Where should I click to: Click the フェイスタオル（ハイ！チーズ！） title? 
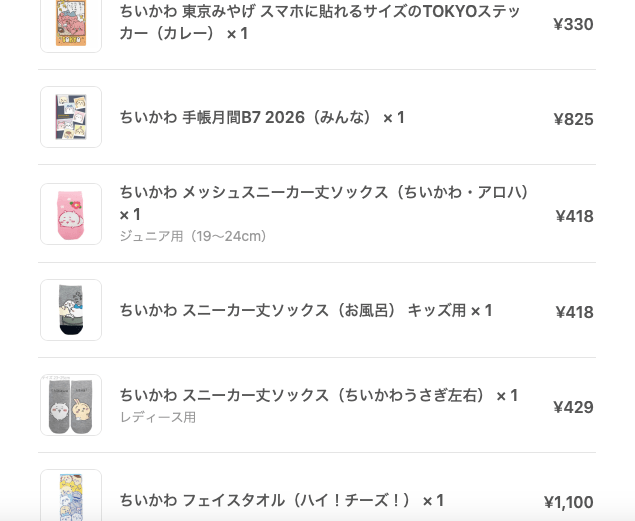pyautogui.click(x=281, y=500)
